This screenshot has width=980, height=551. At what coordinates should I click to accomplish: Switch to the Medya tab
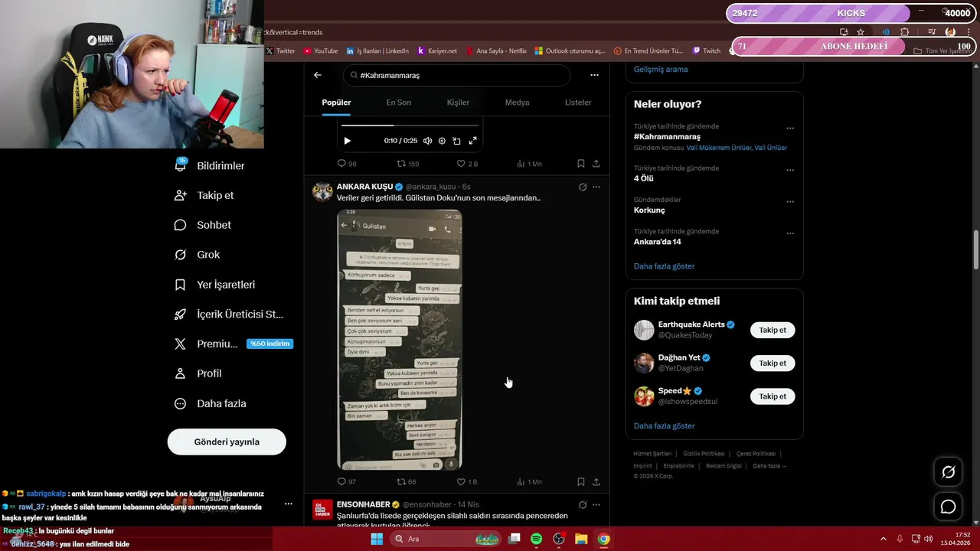coord(517,103)
